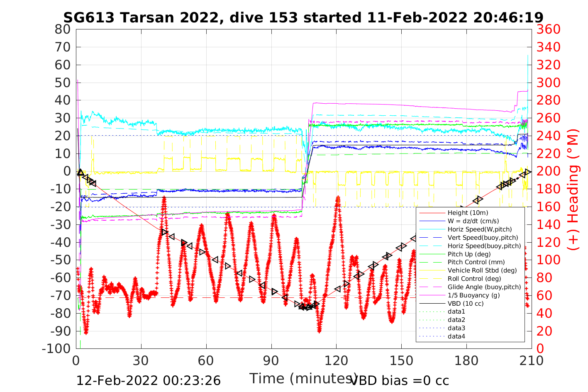Select legend entry "Horiz Speed(buoy,pitch)"
The height and width of the screenshot is (392, 588).
pyautogui.click(x=484, y=246)
